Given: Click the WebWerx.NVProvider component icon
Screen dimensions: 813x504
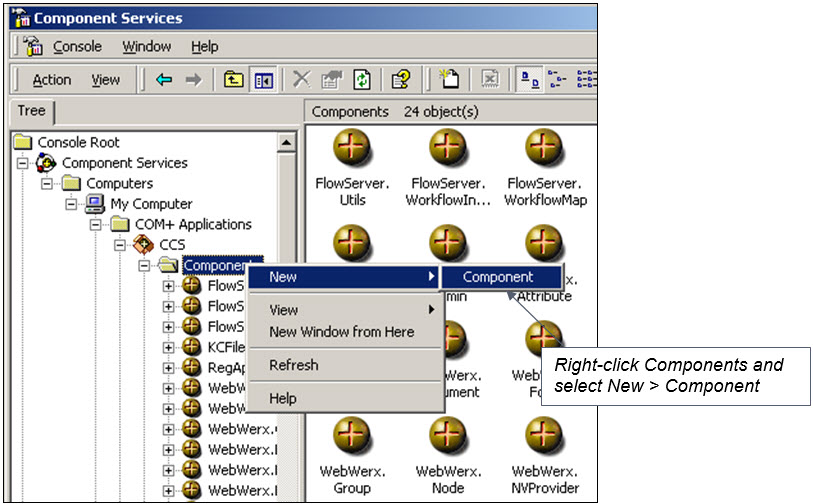Looking at the screenshot, I should click(544, 436).
